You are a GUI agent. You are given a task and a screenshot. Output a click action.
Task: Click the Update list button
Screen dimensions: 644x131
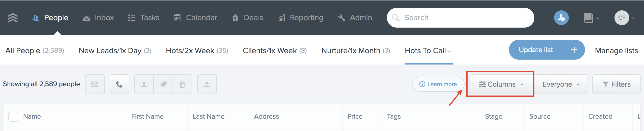tap(536, 50)
